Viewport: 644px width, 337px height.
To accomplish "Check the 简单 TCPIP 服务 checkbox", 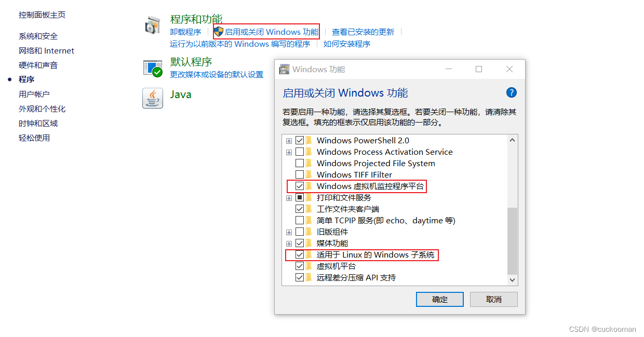I will click(x=300, y=220).
